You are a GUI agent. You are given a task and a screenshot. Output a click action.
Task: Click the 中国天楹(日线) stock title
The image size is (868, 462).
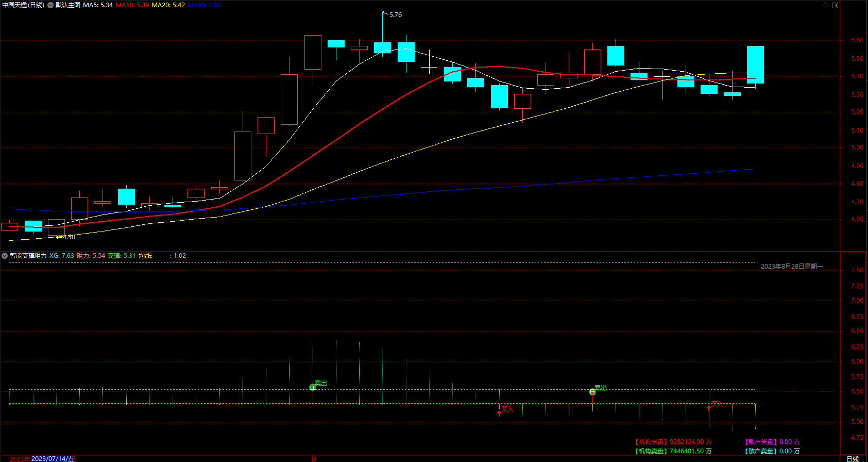click(x=23, y=5)
